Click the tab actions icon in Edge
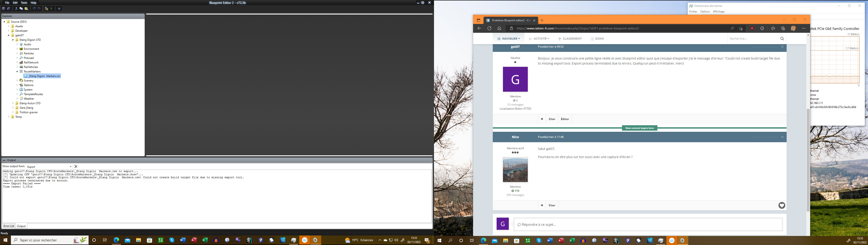Screen dimensions: 868x245 (479, 20)
